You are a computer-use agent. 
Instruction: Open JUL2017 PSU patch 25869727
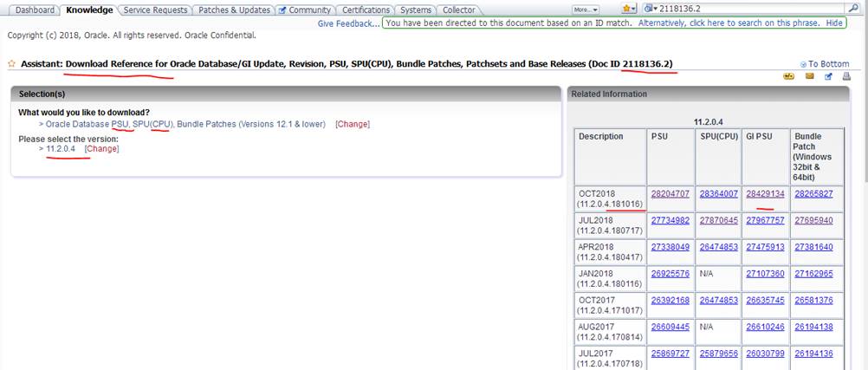click(670, 354)
